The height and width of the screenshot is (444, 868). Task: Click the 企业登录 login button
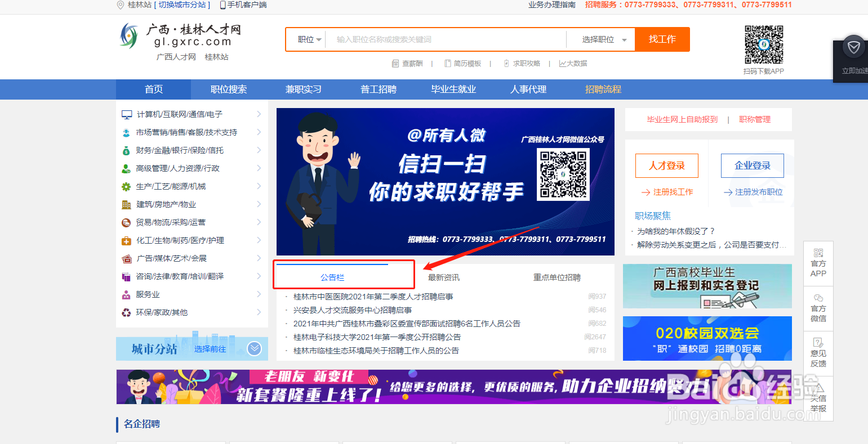click(x=752, y=165)
